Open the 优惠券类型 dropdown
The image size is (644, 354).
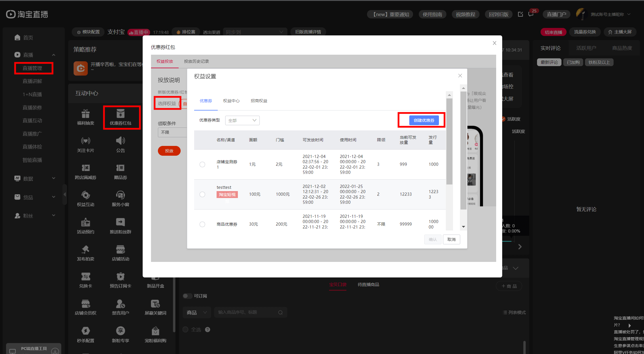coord(242,120)
